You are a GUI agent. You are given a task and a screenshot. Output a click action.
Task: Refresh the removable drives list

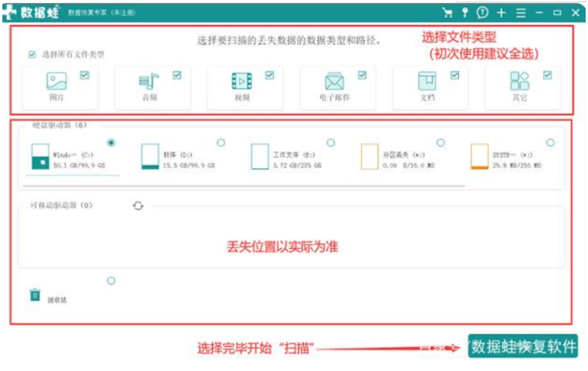(138, 206)
